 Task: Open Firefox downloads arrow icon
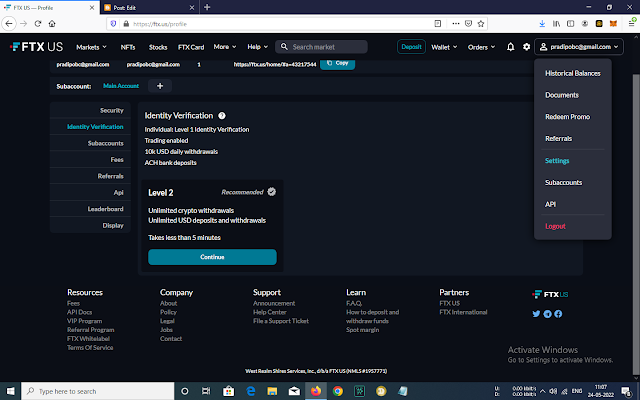[542, 24]
